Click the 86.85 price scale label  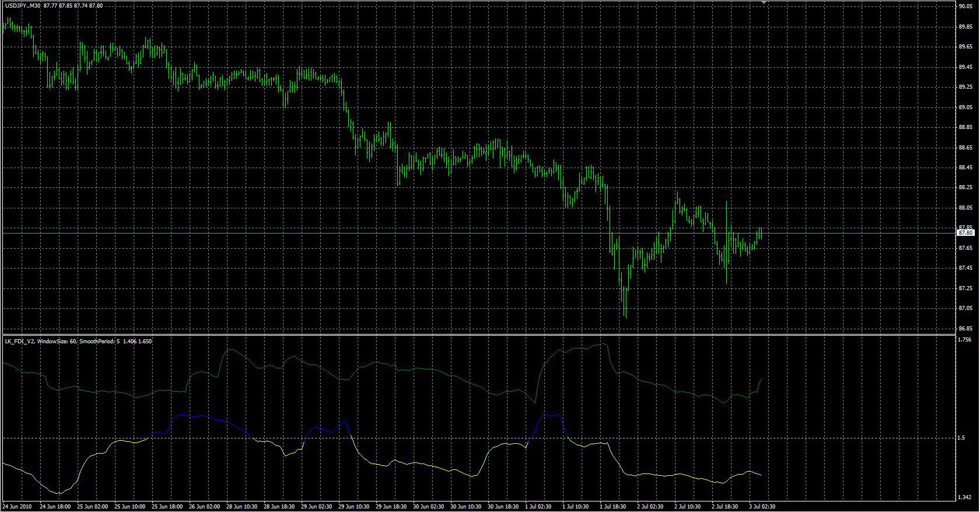click(966, 329)
